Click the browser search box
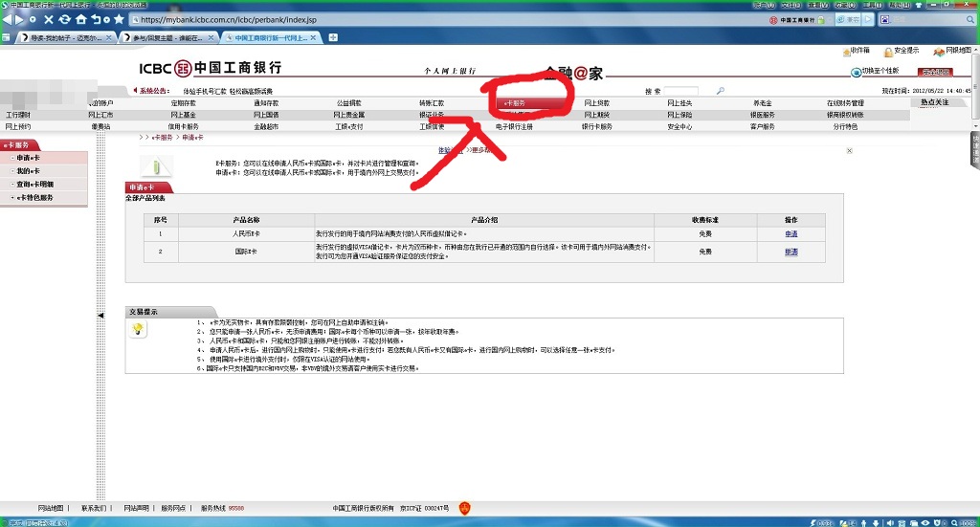980x527 pixels. 926,20
